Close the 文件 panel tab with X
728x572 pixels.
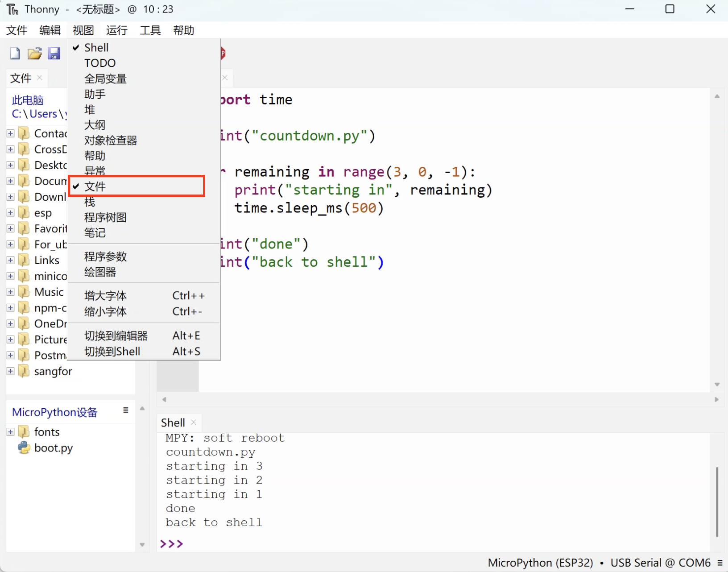[x=40, y=78]
